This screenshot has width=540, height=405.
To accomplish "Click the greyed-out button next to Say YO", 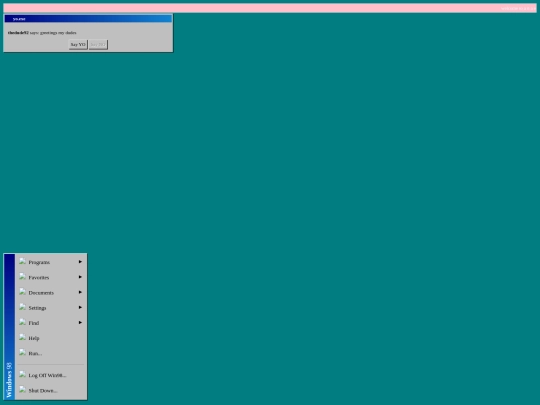I will pyautogui.click(x=98, y=44).
